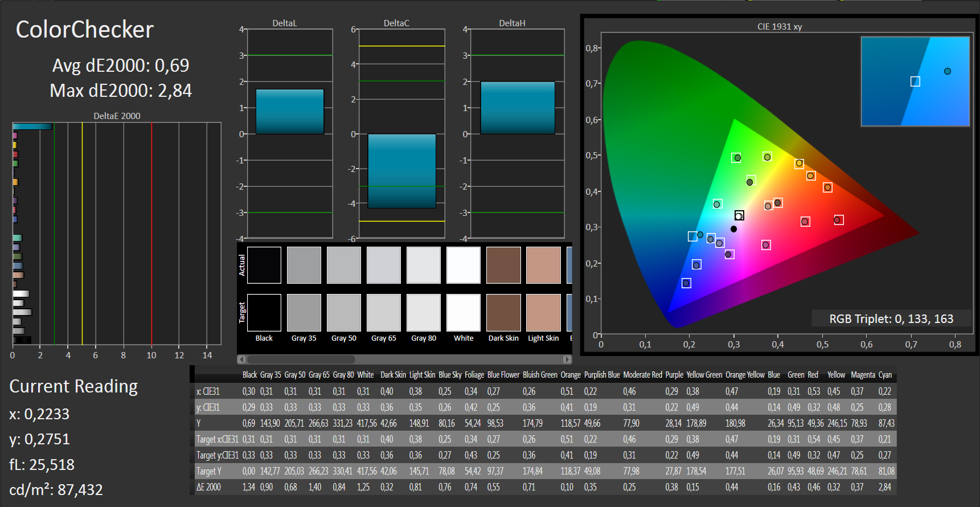The width and height of the screenshot is (980, 507).
Task: Click the swatch strip's right scroll arrow
Action: [567, 359]
